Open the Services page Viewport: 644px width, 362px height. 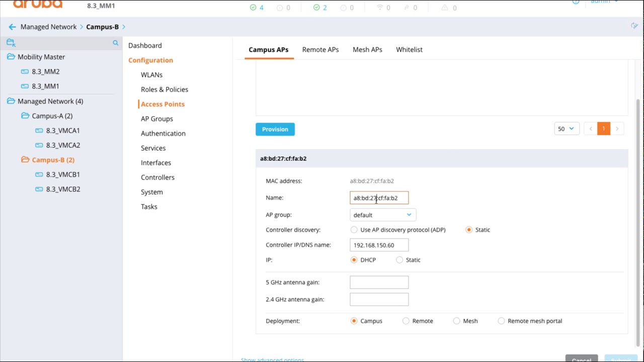[x=153, y=148]
